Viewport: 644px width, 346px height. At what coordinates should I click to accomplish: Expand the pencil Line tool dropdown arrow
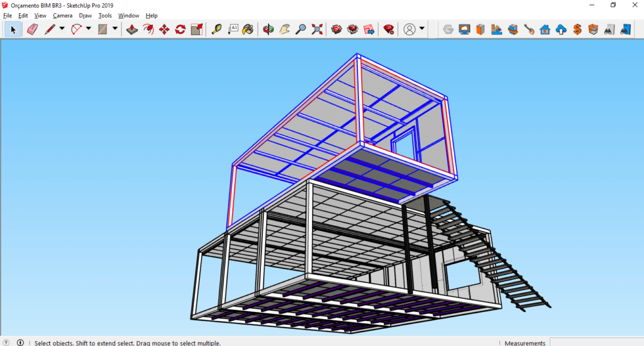(62, 29)
